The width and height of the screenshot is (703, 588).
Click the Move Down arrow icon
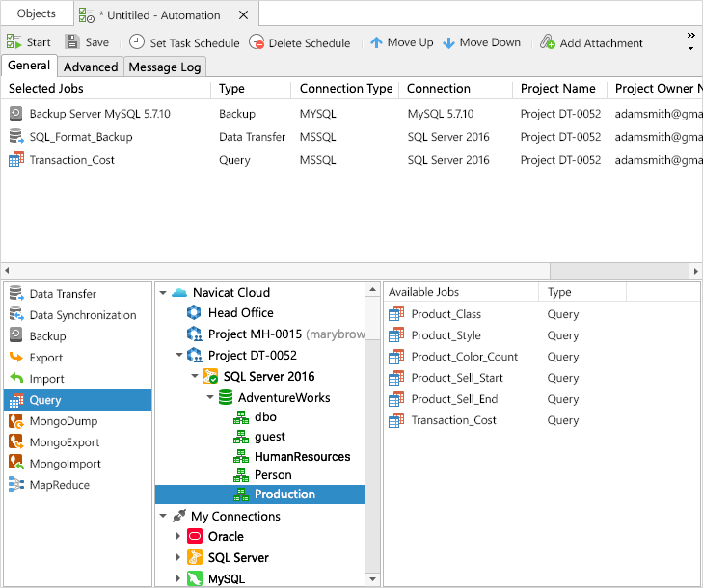448,43
